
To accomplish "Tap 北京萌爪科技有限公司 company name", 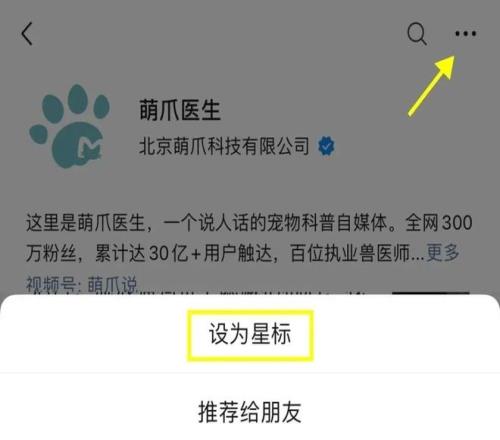I will [x=224, y=146].
